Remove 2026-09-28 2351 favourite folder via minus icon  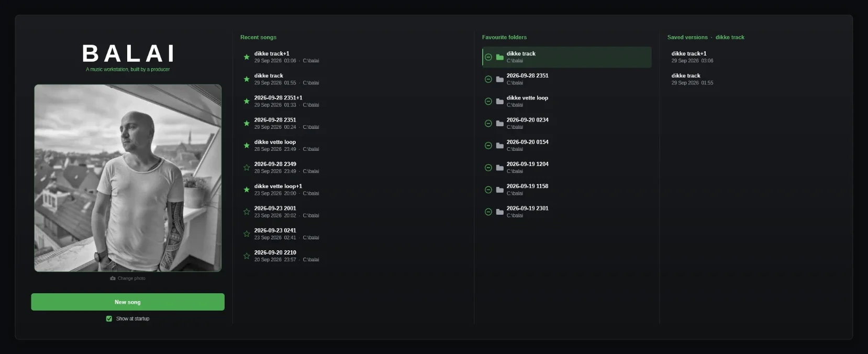pos(488,79)
